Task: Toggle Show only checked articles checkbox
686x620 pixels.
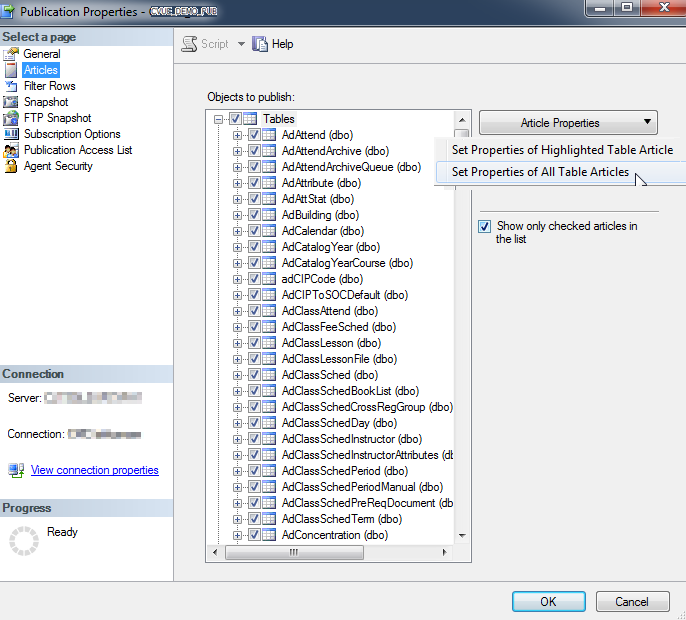Action: [485, 227]
